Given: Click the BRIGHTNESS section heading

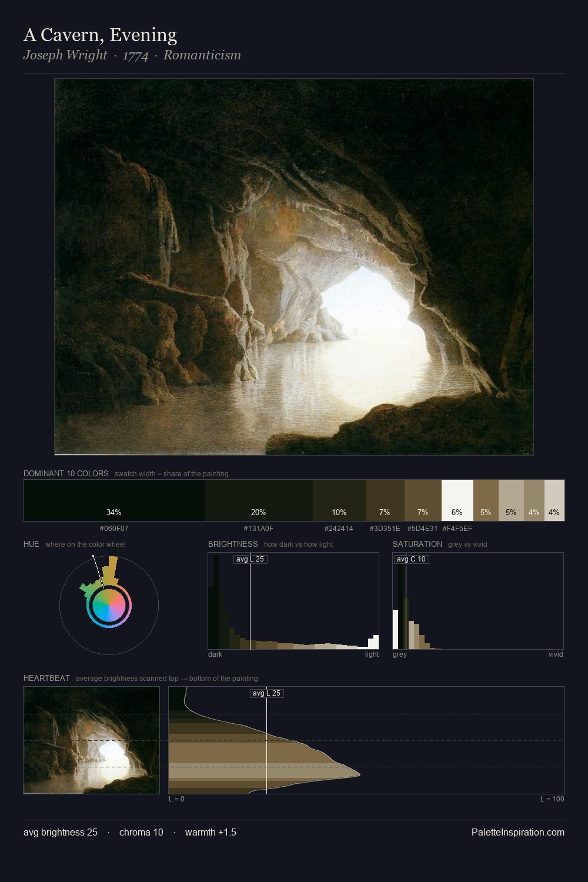Looking at the screenshot, I should (x=233, y=544).
